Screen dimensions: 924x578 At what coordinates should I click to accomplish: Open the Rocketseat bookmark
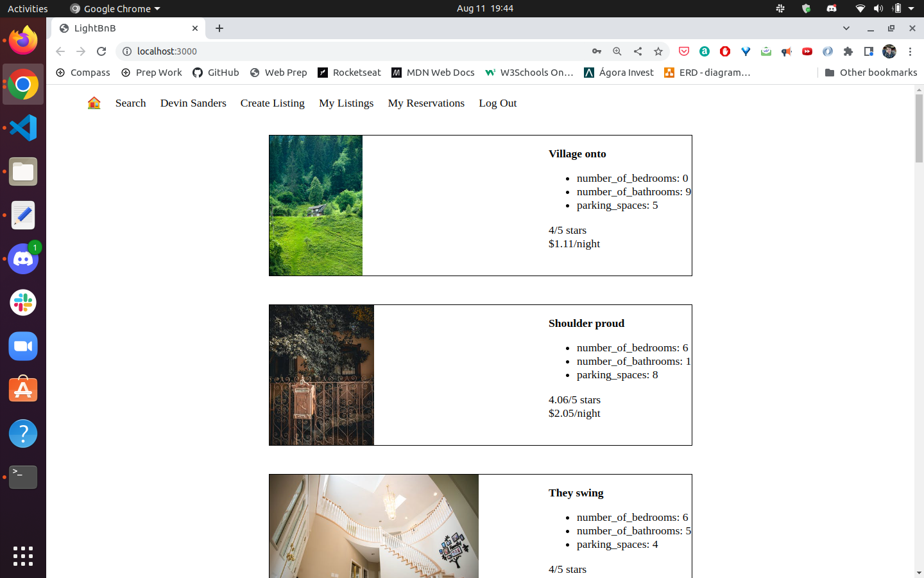pos(350,73)
